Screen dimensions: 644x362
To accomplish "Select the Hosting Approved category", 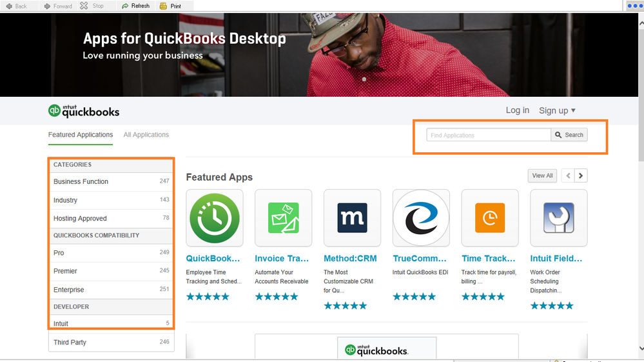I will coord(112,218).
